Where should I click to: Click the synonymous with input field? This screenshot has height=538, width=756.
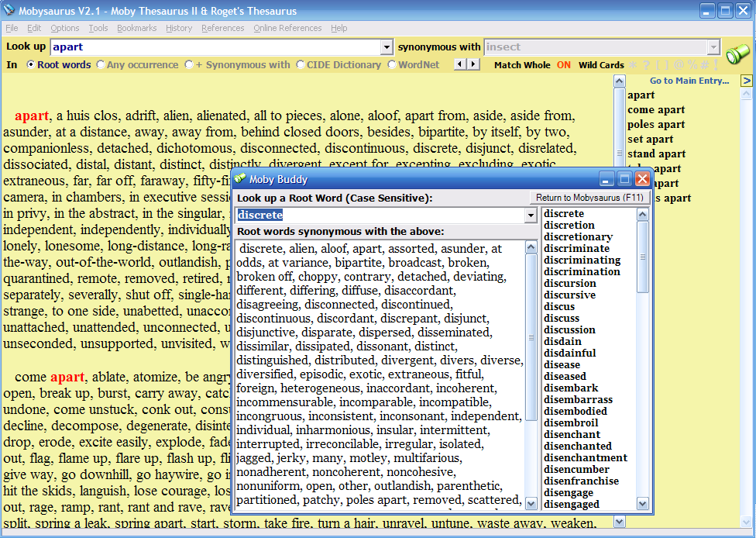point(596,47)
